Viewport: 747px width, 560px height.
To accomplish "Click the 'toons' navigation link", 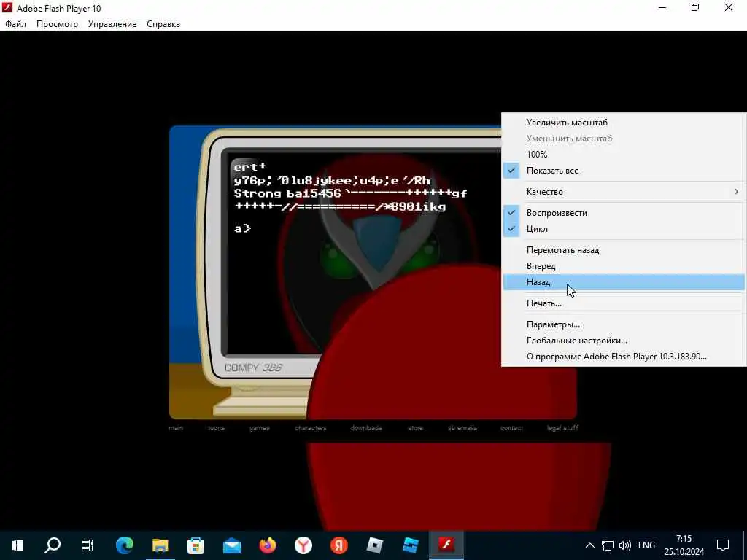I will pos(216,427).
